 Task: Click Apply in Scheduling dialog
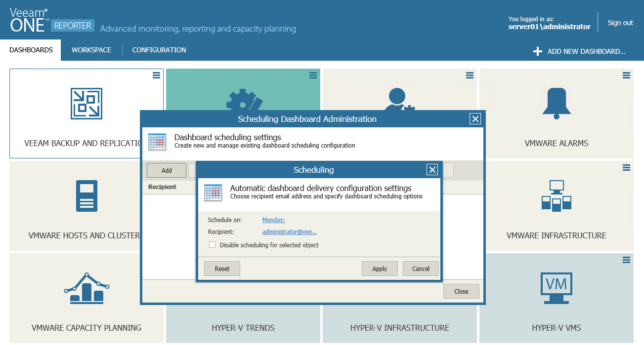click(x=380, y=268)
